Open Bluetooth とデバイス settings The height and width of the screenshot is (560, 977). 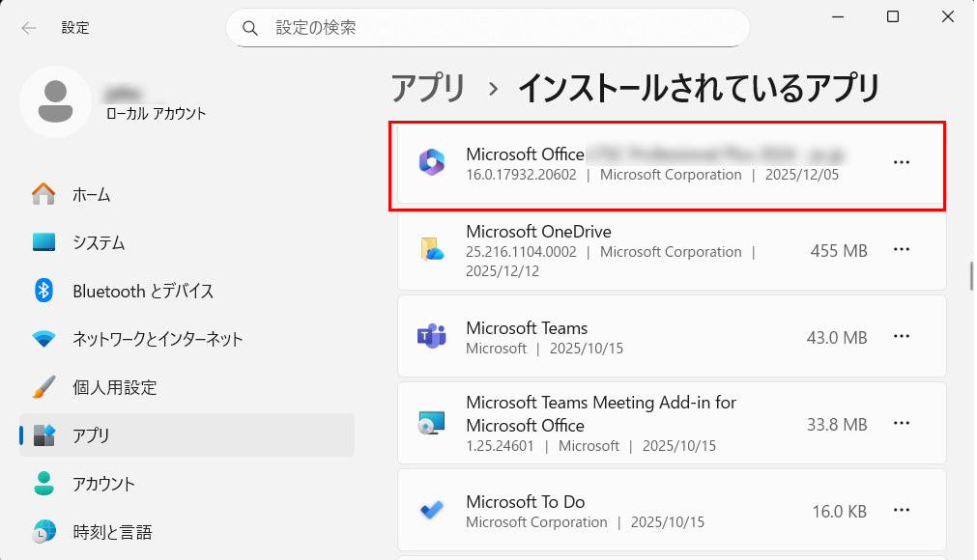[x=143, y=291]
